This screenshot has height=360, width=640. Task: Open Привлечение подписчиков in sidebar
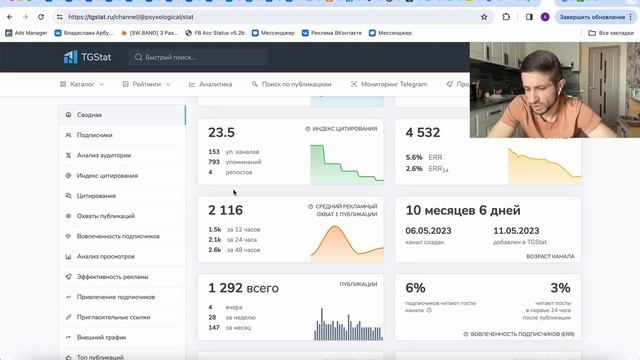tap(122, 297)
